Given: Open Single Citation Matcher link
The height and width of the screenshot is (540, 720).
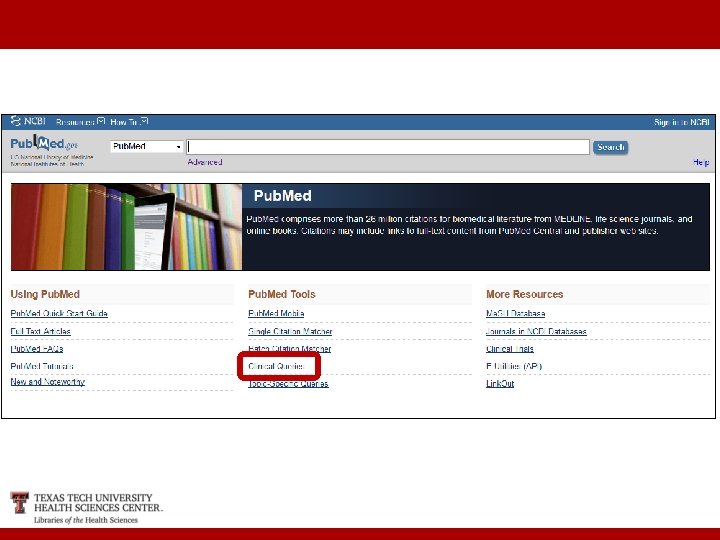Looking at the screenshot, I should pos(290,332).
